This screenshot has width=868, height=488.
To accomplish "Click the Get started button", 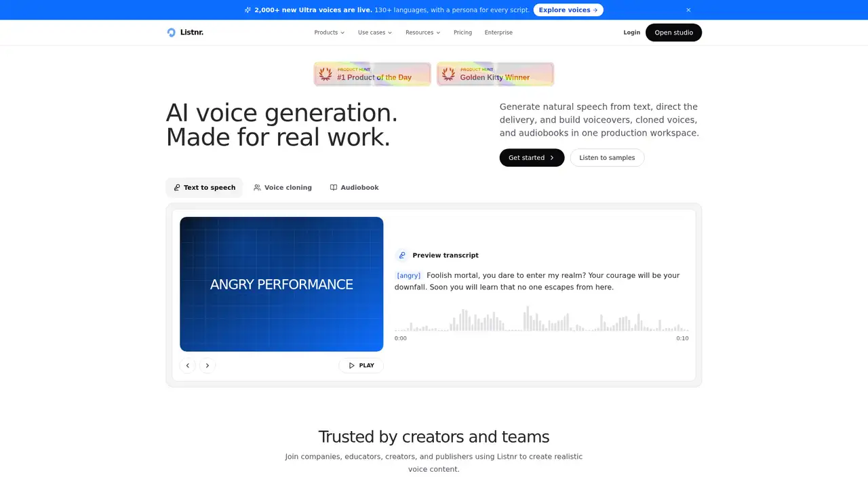I will [532, 158].
